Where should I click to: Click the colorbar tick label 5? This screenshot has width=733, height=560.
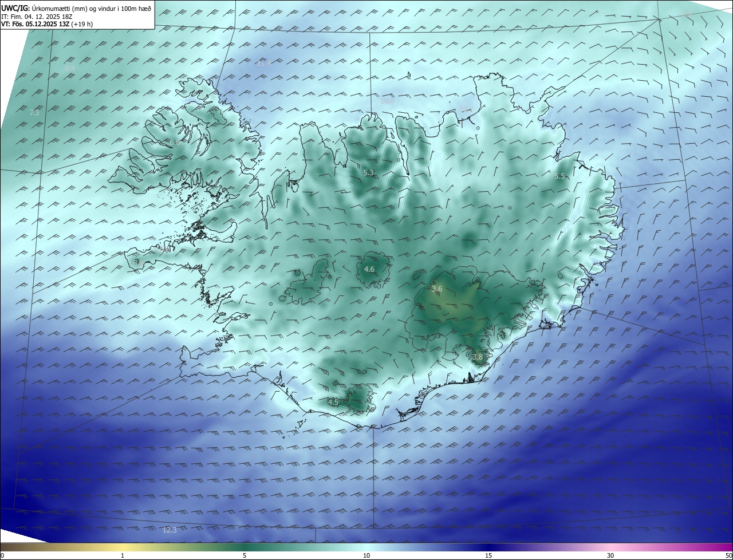(x=245, y=555)
